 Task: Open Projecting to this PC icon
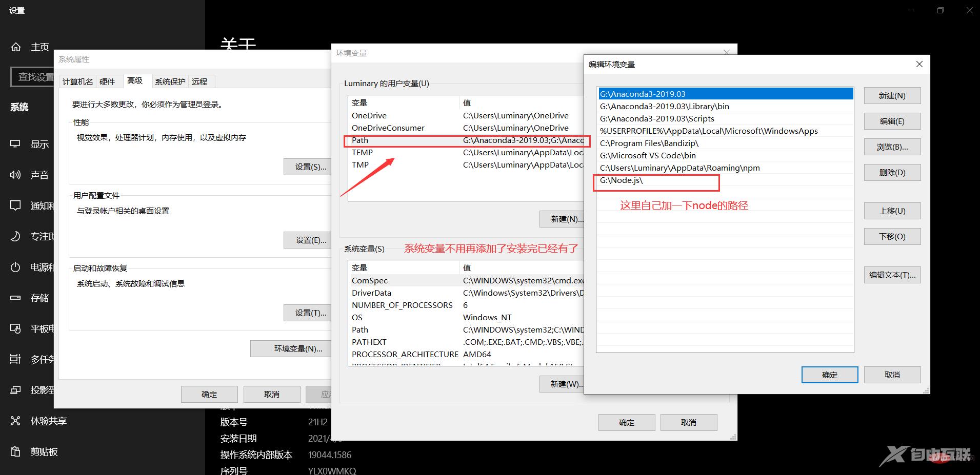click(x=16, y=390)
